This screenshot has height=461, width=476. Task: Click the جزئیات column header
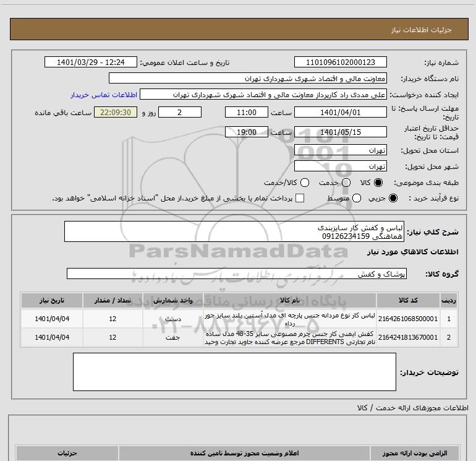click(67, 454)
